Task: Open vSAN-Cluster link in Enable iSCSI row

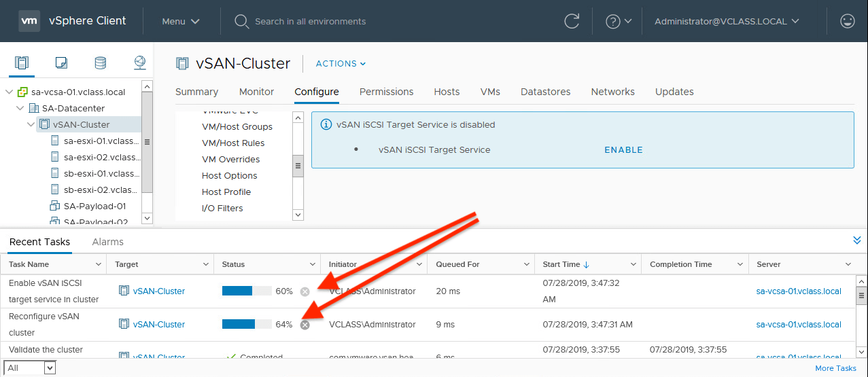Action: click(x=159, y=291)
